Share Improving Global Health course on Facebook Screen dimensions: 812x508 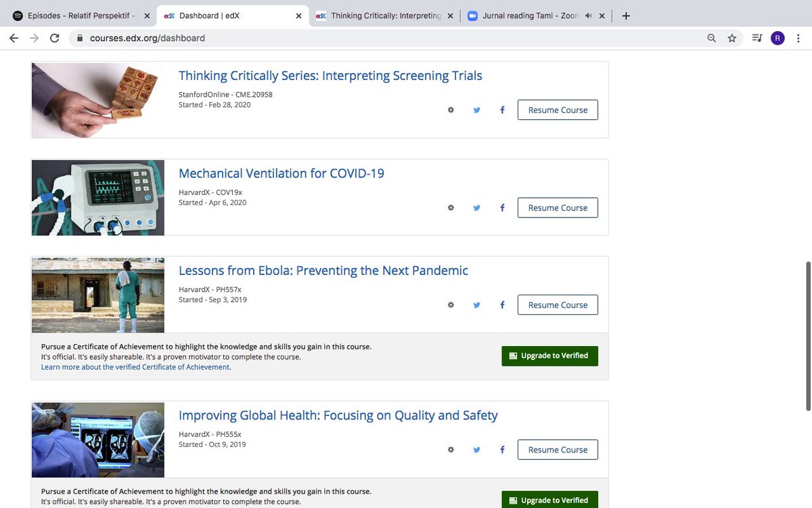point(502,450)
